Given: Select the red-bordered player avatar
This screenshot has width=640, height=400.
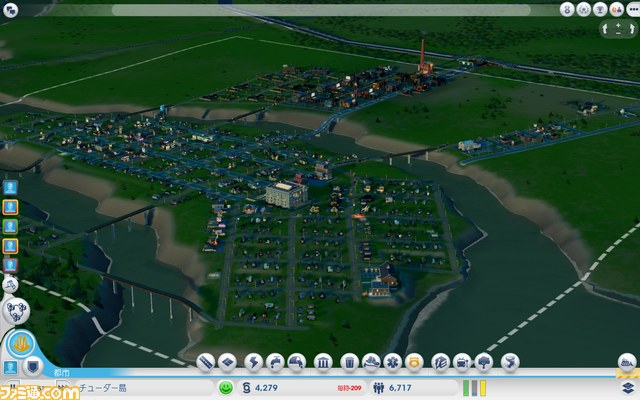Looking at the screenshot, I should 10,265.
